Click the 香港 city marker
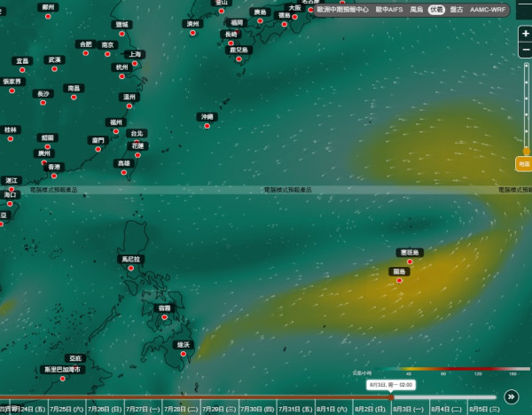Image resolution: width=532 pixels, height=415 pixels. (x=54, y=176)
